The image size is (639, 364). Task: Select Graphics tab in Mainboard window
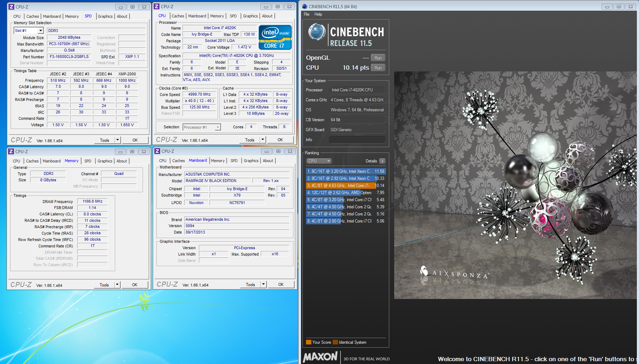point(251,161)
